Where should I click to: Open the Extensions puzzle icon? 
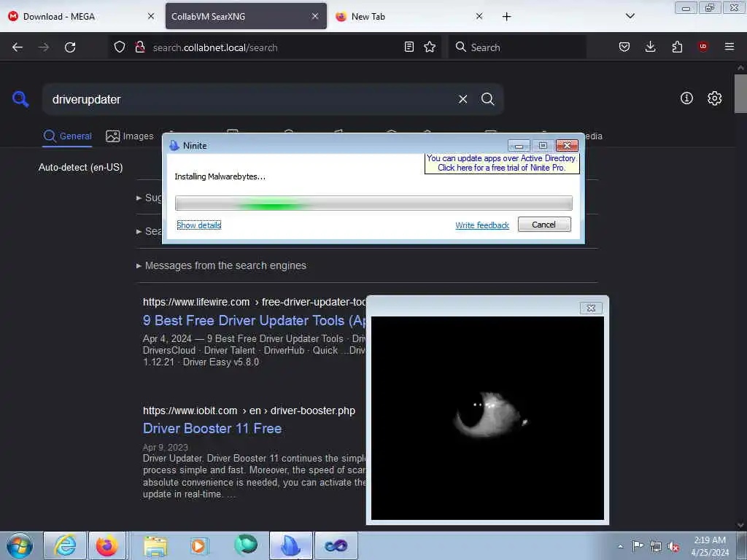click(x=677, y=47)
